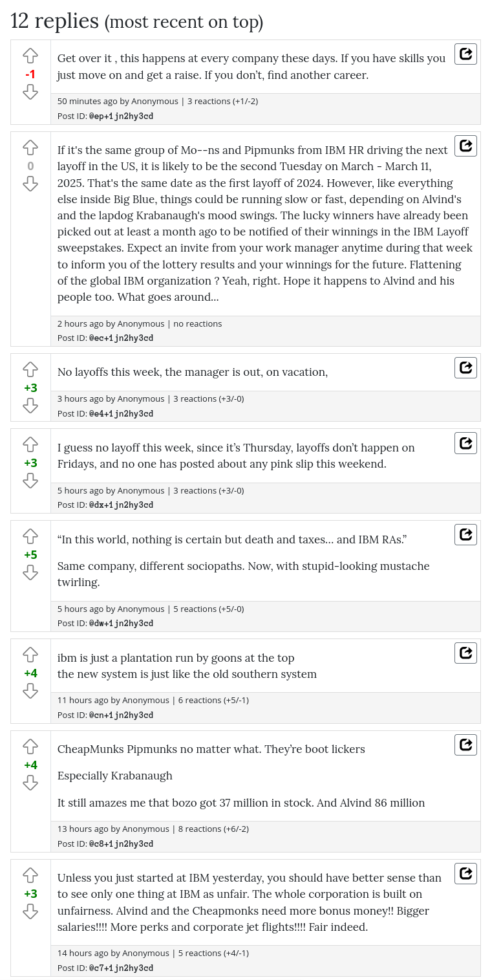The image size is (501, 980).
Task: Upvote the 'Get over it' reply
Action: 30,56
